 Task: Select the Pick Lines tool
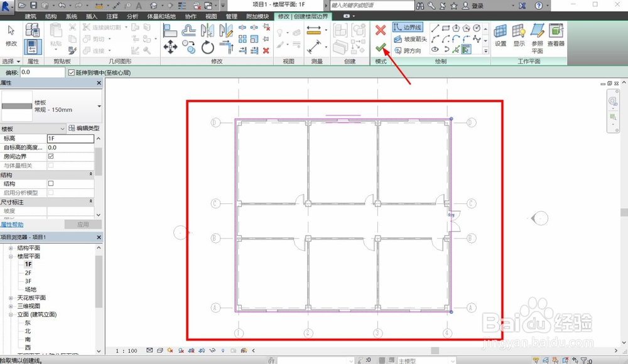[x=456, y=50]
